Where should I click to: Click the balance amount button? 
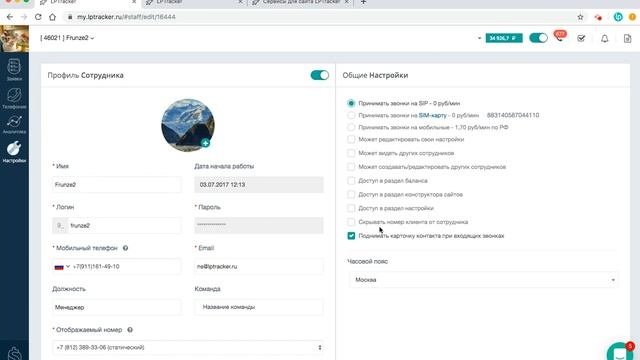[x=504, y=38]
